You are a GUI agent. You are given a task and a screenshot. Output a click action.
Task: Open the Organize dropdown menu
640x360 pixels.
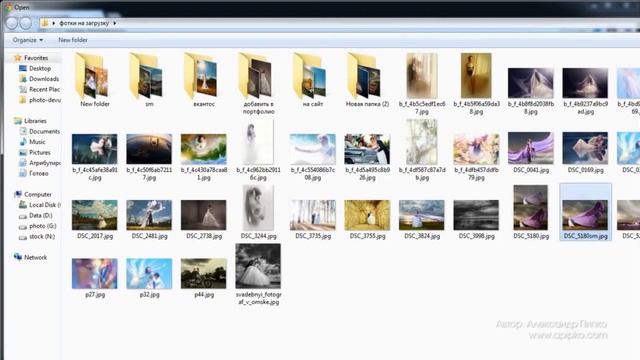(28, 40)
